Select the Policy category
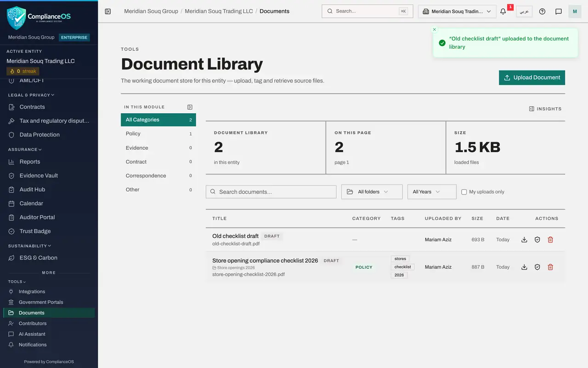 (x=158, y=134)
